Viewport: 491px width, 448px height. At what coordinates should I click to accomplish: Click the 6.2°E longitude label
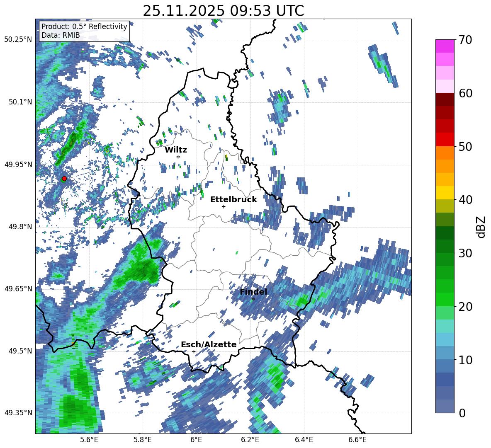(250, 440)
